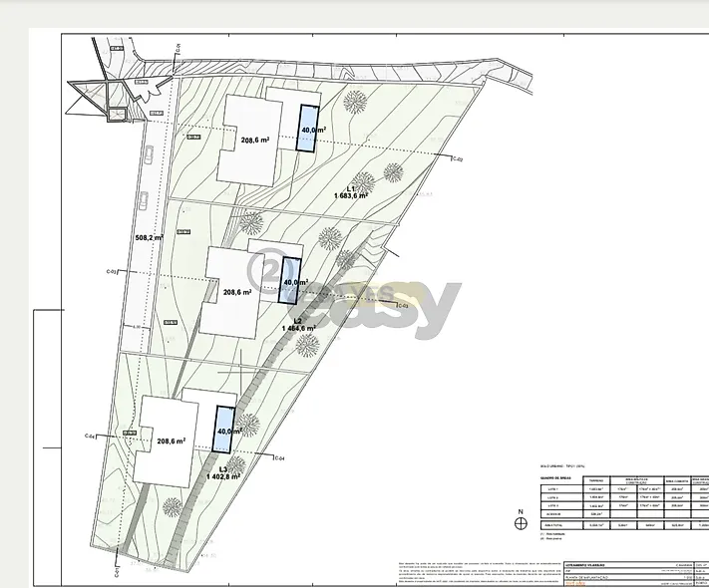Click the L1 1 683,6 m² lot label

pyautogui.click(x=351, y=192)
